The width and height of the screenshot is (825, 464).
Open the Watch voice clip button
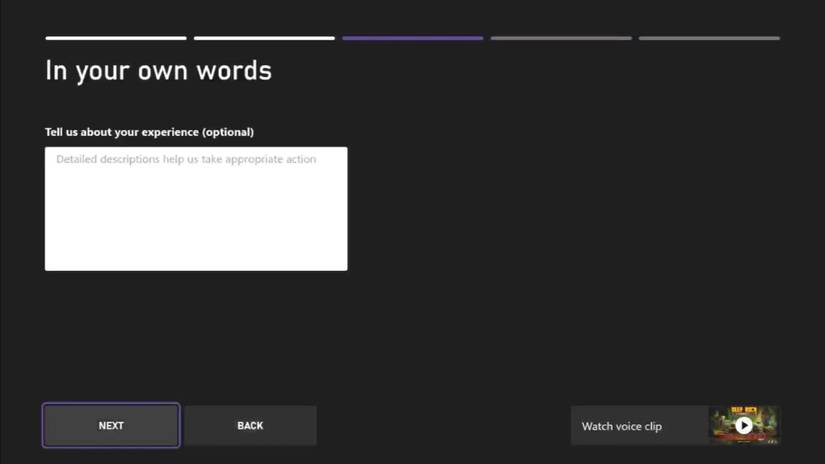(676, 426)
